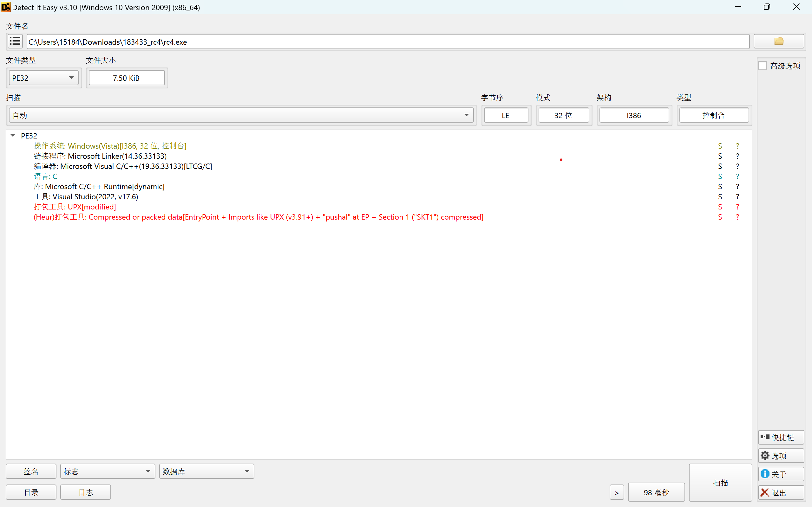Open the PE32 file type dropdown

(x=44, y=78)
